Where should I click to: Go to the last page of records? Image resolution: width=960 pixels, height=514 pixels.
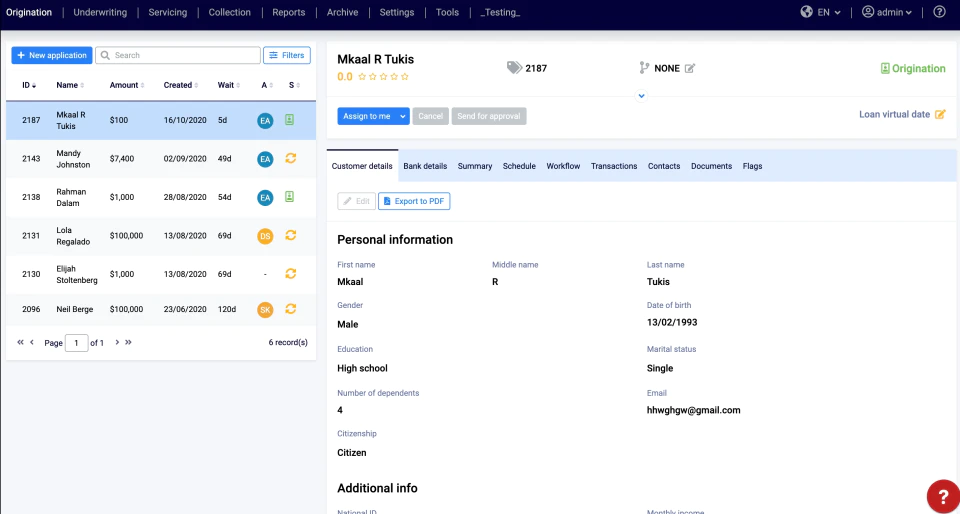point(129,342)
